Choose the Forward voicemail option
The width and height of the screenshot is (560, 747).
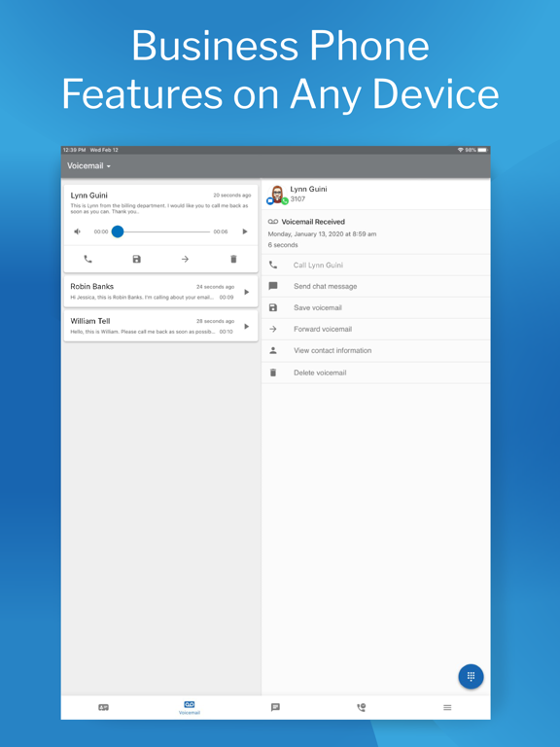[375, 329]
